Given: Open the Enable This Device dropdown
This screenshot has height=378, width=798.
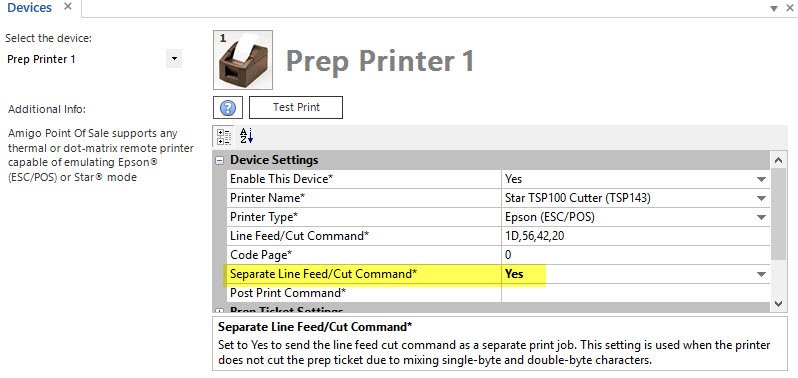Looking at the screenshot, I should pyautogui.click(x=761, y=179).
